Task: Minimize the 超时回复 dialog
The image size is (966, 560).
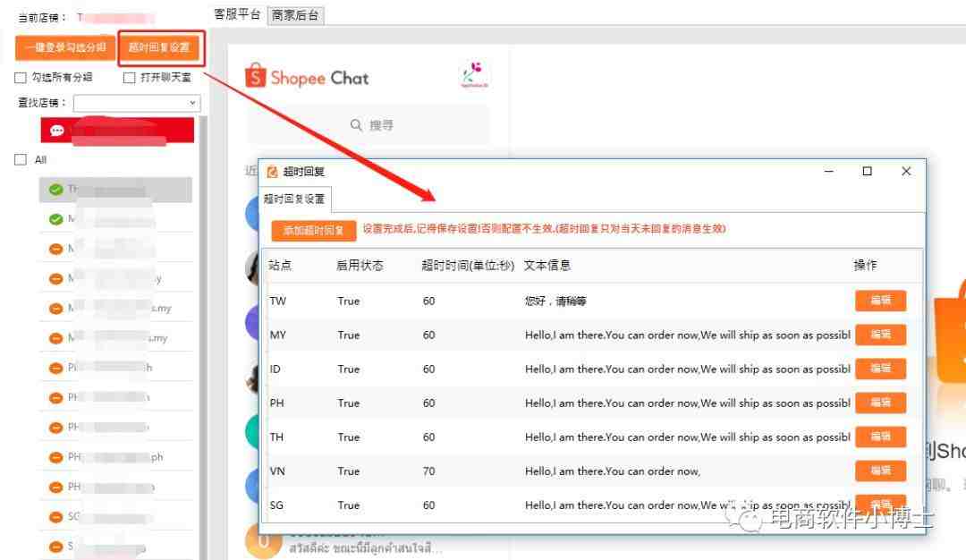Action: [828, 171]
